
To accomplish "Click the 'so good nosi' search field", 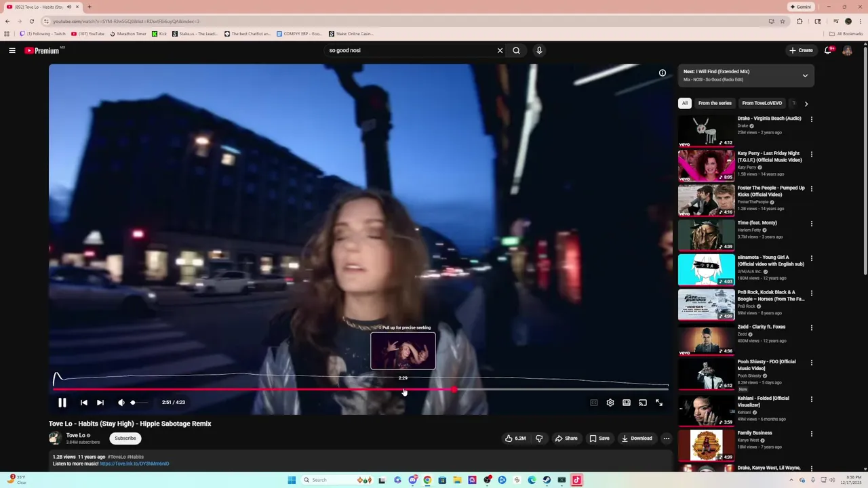I will [410, 50].
